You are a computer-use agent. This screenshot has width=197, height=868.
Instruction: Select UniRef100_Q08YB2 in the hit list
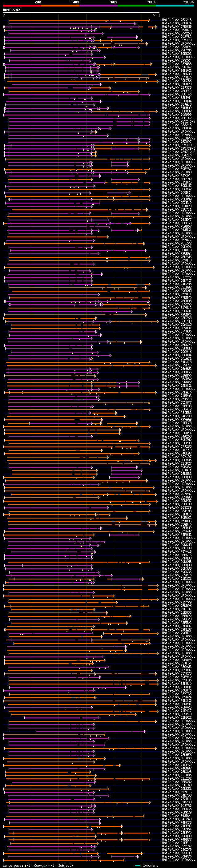tap(177, 37)
